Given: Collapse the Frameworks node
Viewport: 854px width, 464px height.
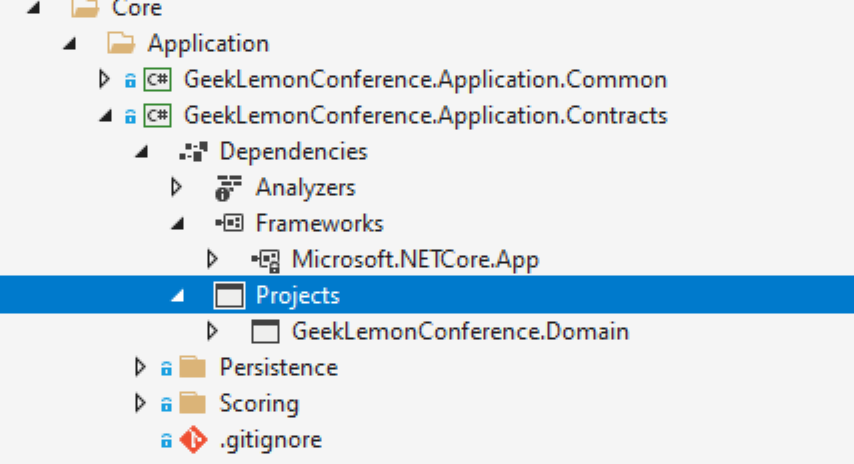Looking at the screenshot, I should (178, 224).
